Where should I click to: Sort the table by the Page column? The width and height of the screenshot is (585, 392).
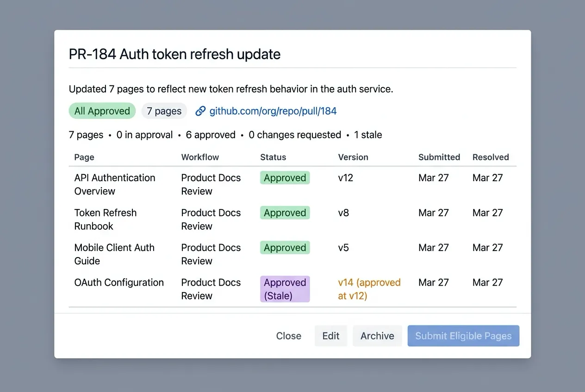[84, 157]
